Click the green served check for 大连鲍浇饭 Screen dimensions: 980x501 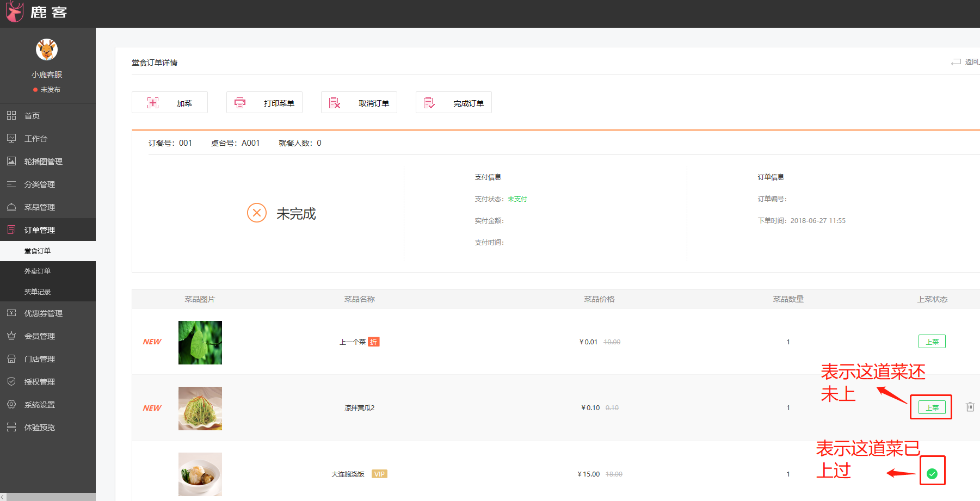tap(932, 474)
